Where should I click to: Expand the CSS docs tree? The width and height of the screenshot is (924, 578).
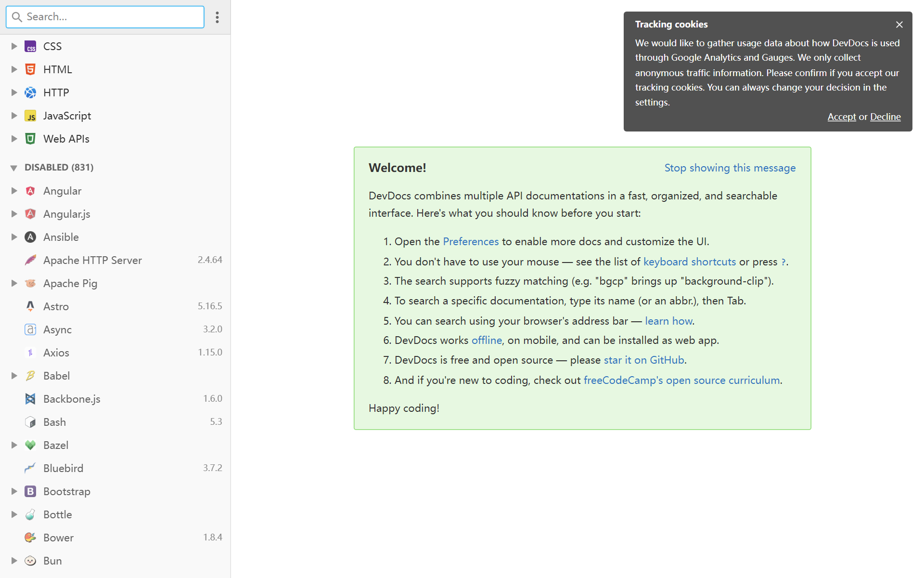[14, 46]
